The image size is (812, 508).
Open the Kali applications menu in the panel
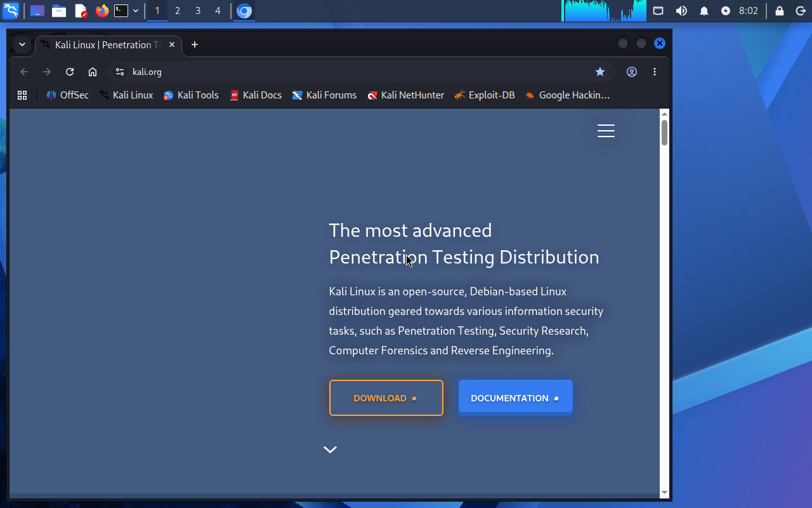tap(11, 11)
